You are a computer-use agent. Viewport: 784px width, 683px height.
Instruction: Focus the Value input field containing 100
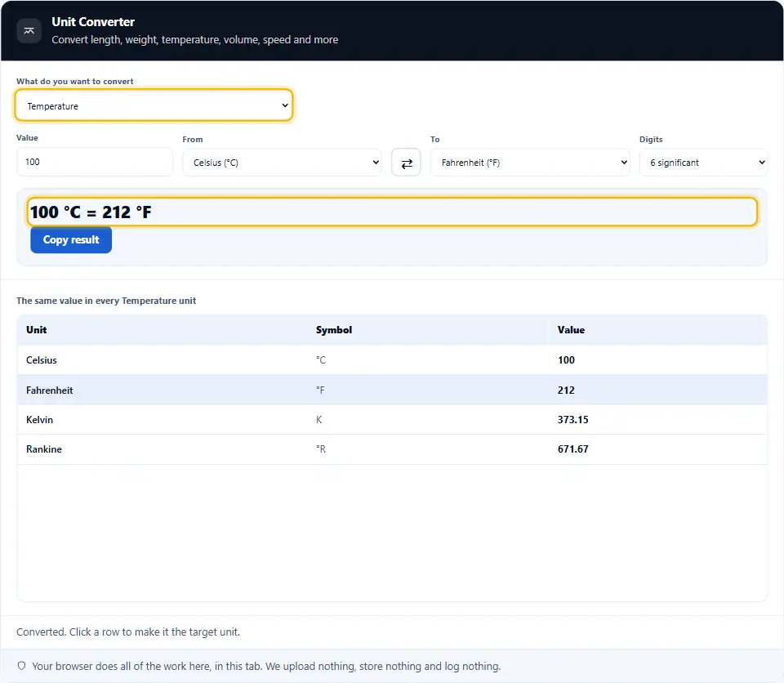tap(95, 162)
